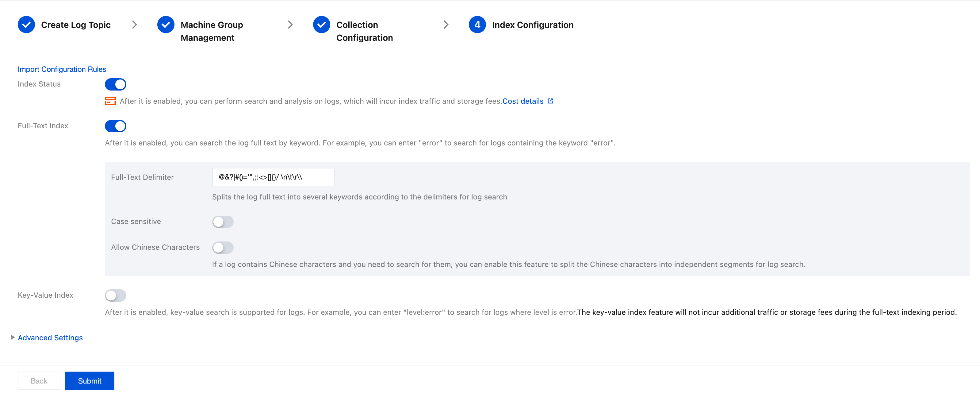Screen dimensions: 980x394
Task: Click the Create Log Topic checkmark icon
Action: tap(26, 25)
